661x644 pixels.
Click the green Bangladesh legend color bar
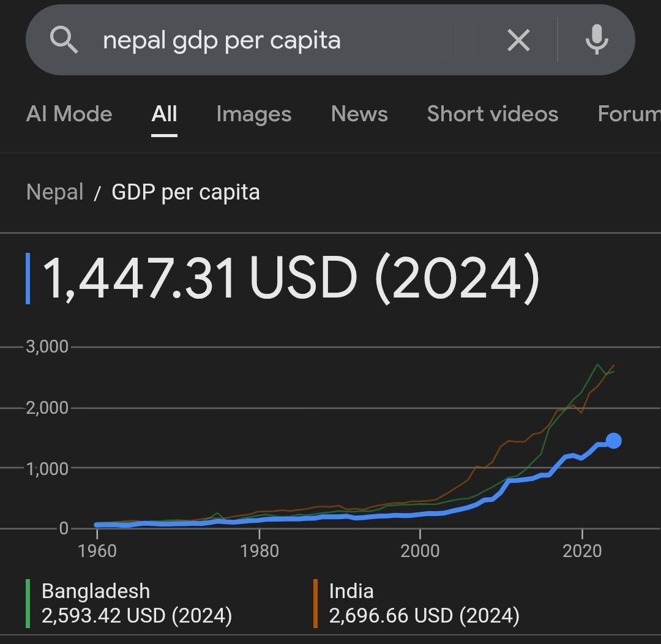coord(28,603)
